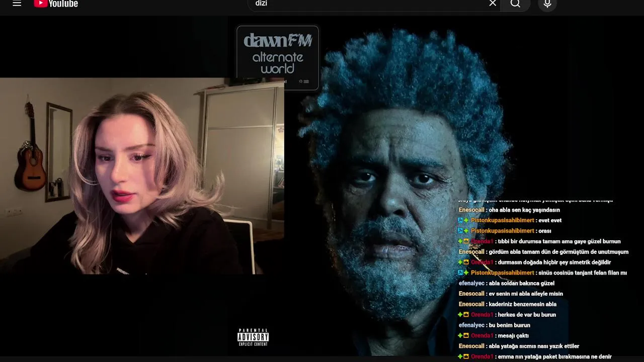644x362 pixels.
Task: Click badge icons beside "evet evet" message
Action: click(x=463, y=220)
